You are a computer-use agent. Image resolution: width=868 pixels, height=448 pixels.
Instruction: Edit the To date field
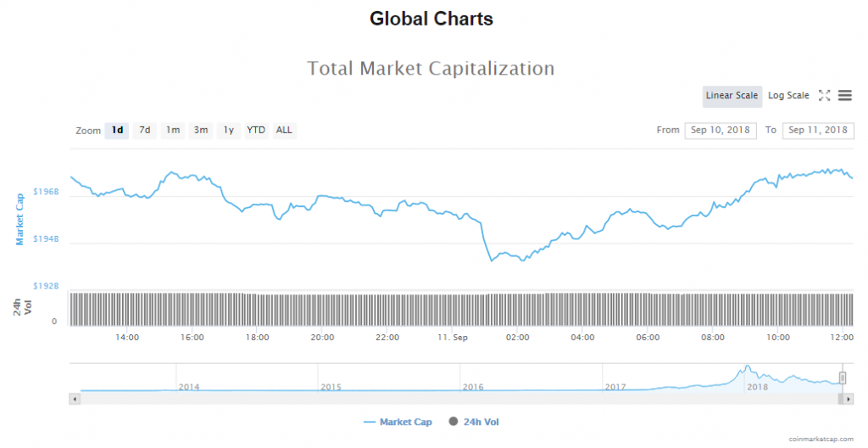point(818,131)
